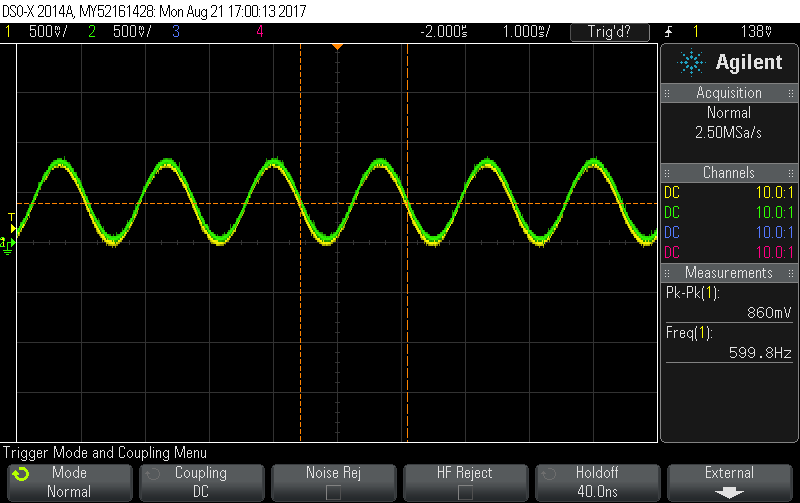800x503 pixels.
Task: Click the trigger source 1 indicator
Action: pos(696,32)
